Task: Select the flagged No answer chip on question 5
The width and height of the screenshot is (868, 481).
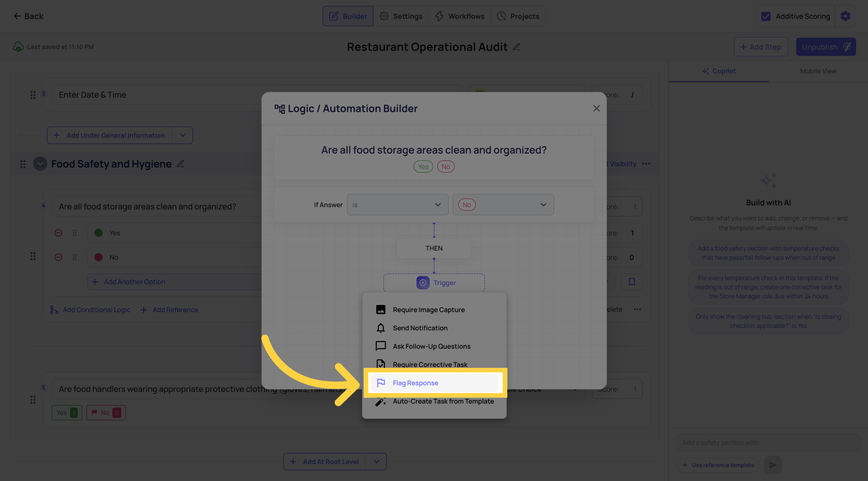Action: [x=106, y=413]
